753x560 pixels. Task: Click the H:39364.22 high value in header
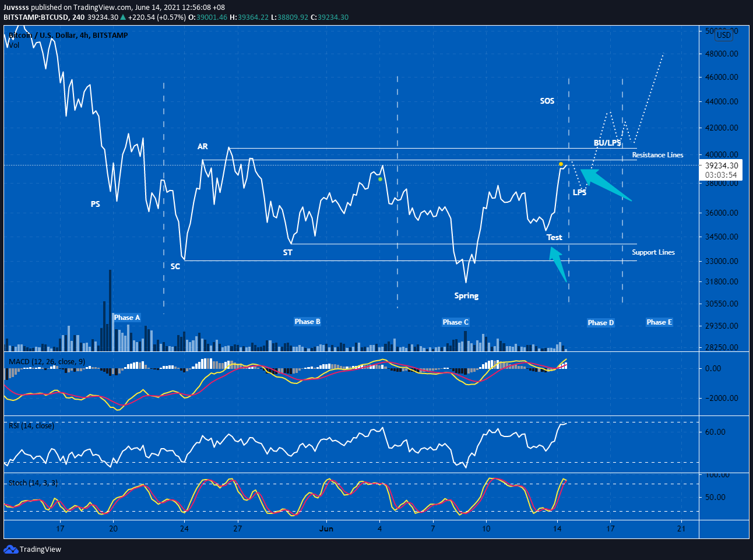[249, 17]
